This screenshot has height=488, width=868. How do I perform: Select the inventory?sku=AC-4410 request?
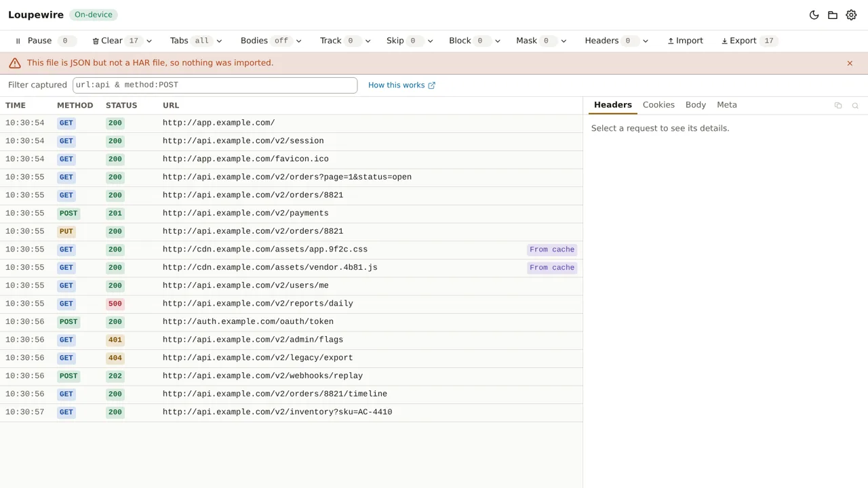coord(292,412)
